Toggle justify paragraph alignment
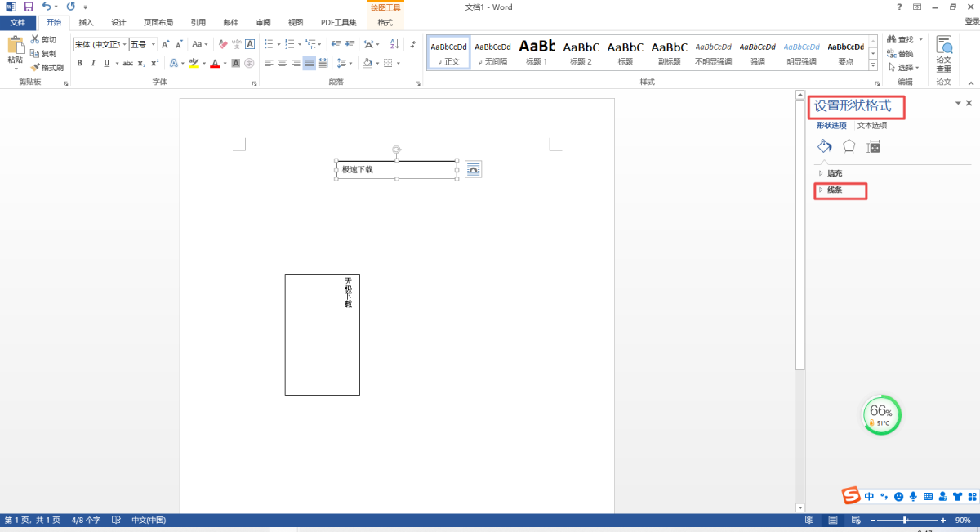The image size is (980, 532). click(309, 63)
